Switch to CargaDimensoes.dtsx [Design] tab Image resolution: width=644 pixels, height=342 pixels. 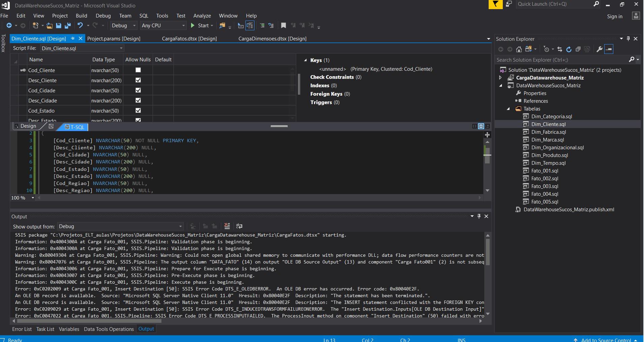pyautogui.click(x=273, y=39)
